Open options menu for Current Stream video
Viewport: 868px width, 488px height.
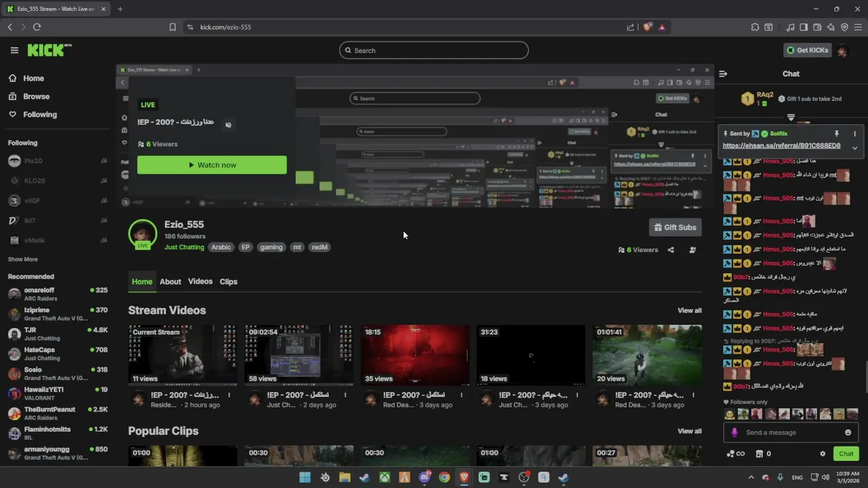click(x=229, y=395)
